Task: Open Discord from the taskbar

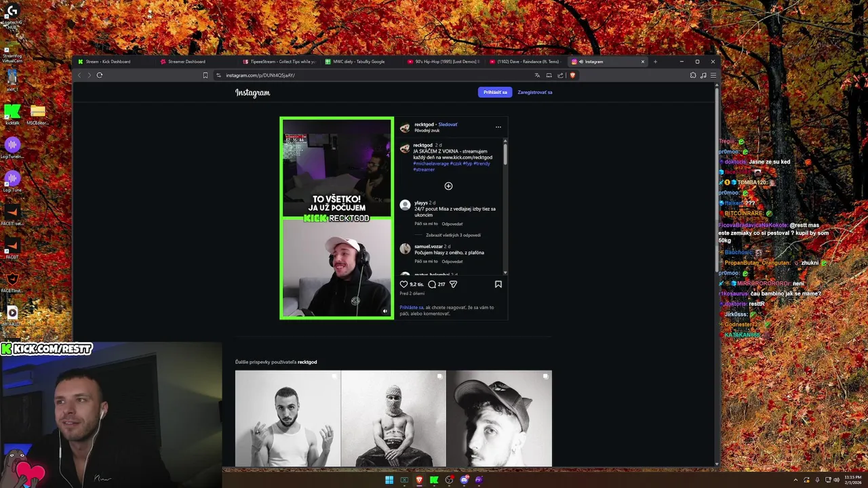Action: (464, 480)
